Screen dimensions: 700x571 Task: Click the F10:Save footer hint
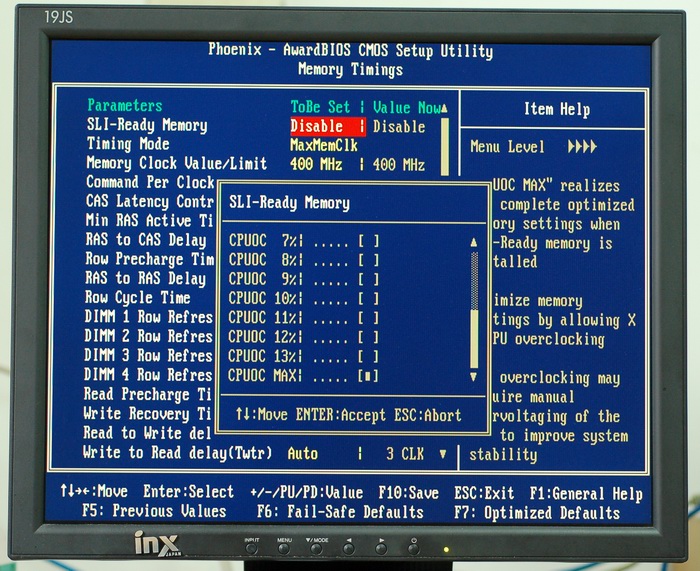click(x=408, y=493)
